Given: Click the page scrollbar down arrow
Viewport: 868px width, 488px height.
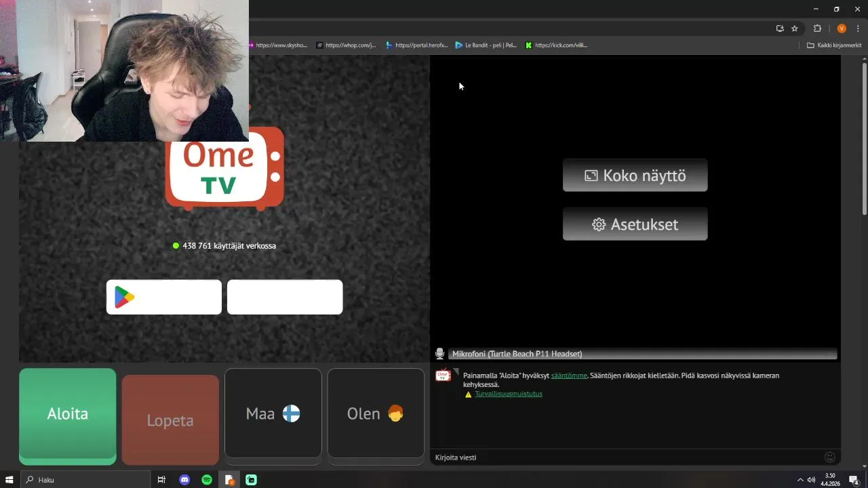Looking at the screenshot, I should tap(865, 466).
